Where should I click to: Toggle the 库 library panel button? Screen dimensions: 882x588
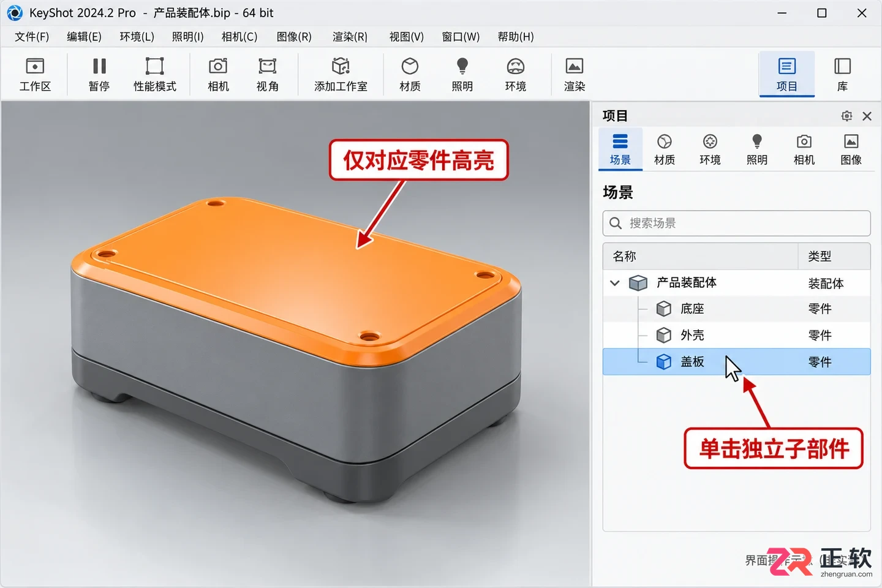tap(843, 74)
